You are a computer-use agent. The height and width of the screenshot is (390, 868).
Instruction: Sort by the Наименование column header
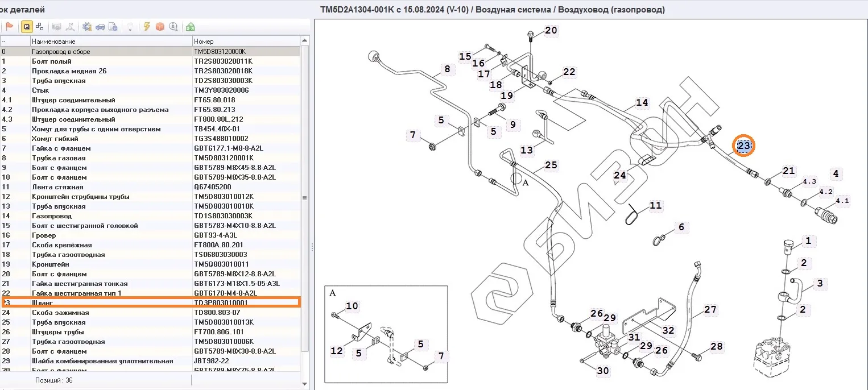point(111,42)
